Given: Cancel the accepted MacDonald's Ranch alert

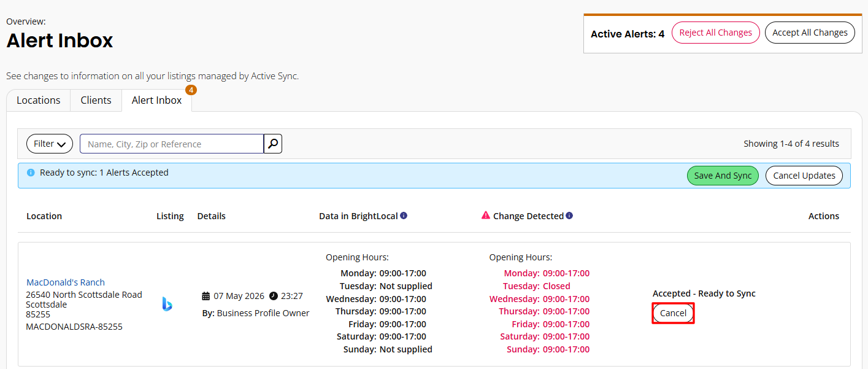Looking at the screenshot, I should [x=673, y=313].
